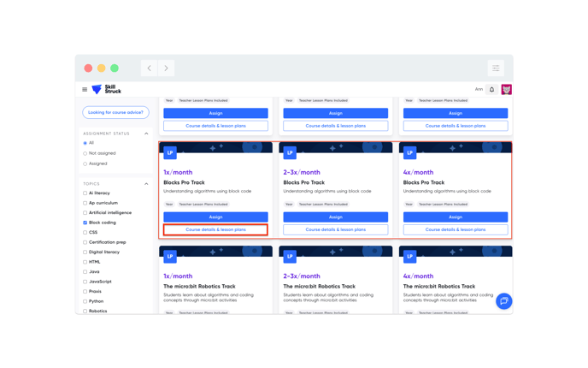
Task: Collapse the Topics filter section
Action: coord(146,184)
